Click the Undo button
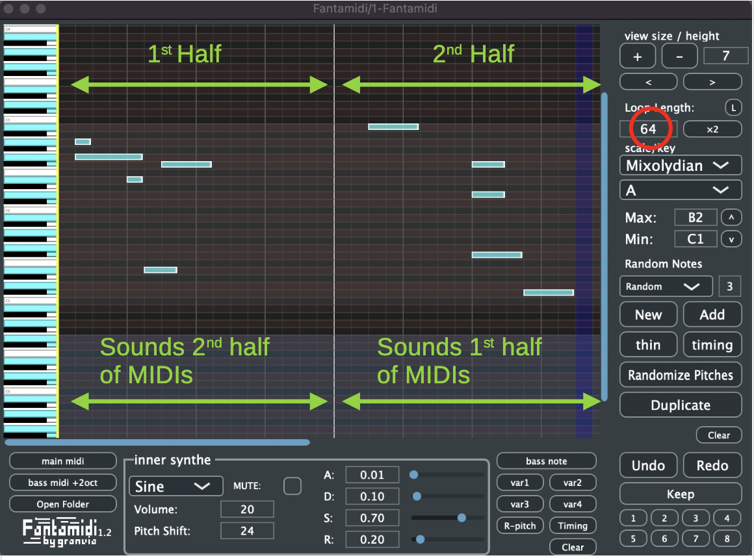754x560 pixels. click(648, 465)
